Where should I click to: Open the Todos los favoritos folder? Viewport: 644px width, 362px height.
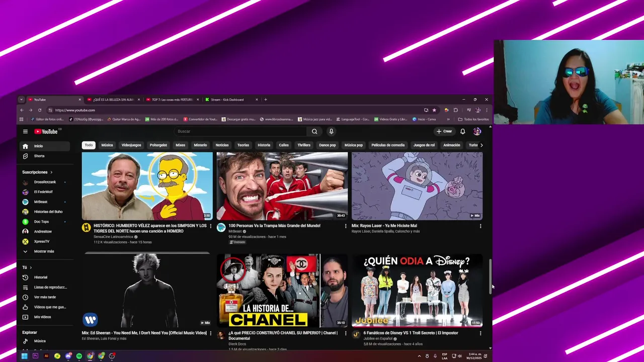click(x=473, y=119)
